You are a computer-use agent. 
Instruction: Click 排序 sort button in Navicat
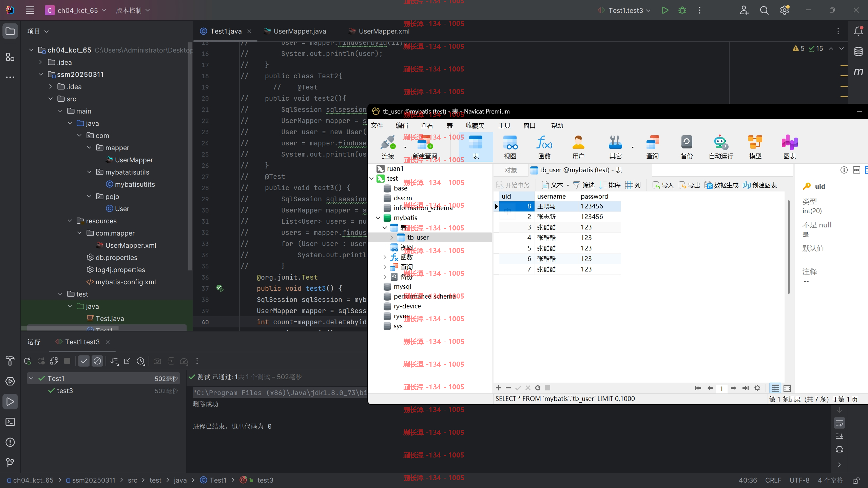pyautogui.click(x=610, y=185)
